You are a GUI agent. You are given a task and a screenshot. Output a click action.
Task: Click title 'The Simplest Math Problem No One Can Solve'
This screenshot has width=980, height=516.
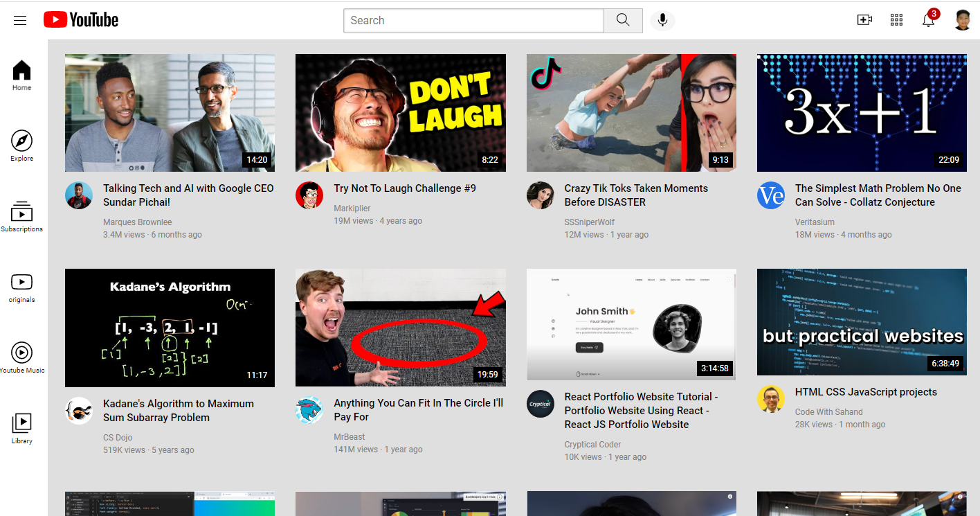coord(878,195)
